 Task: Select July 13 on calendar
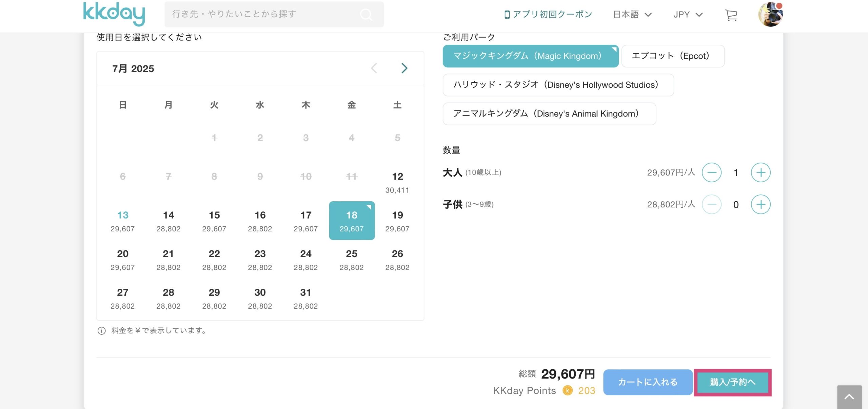(123, 221)
